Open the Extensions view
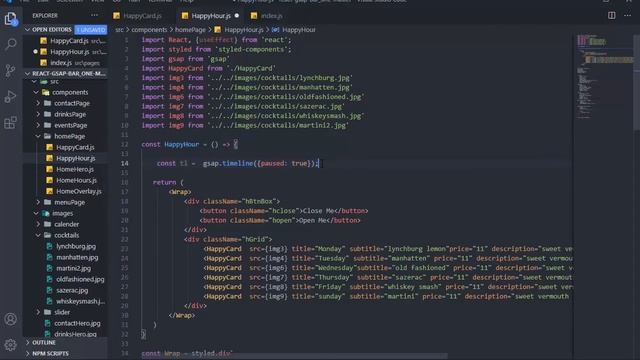The width and height of the screenshot is (640, 360). pyautogui.click(x=10, y=122)
